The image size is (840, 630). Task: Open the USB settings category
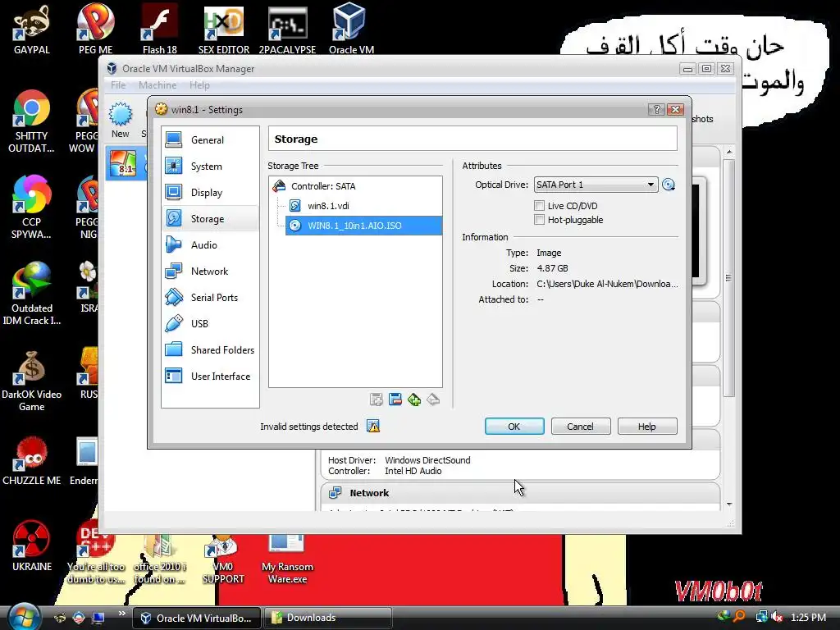point(209,323)
